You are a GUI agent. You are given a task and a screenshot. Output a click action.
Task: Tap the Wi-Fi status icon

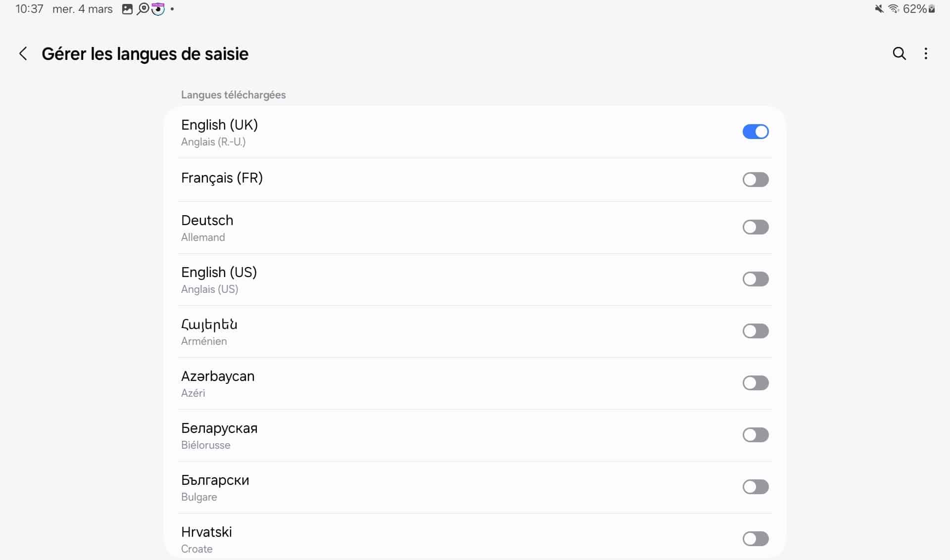[x=894, y=9]
